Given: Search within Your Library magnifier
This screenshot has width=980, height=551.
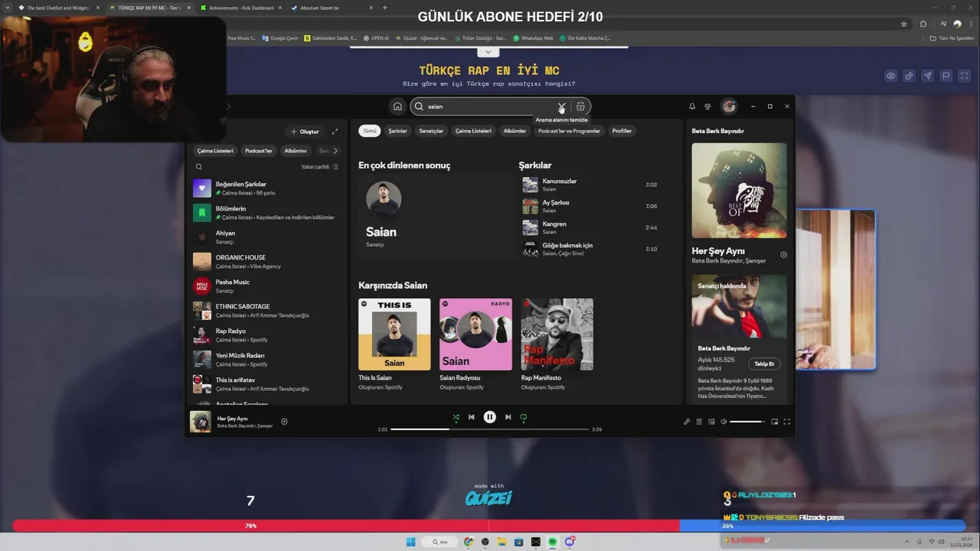Looking at the screenshot, I should (x=199, y=167).
